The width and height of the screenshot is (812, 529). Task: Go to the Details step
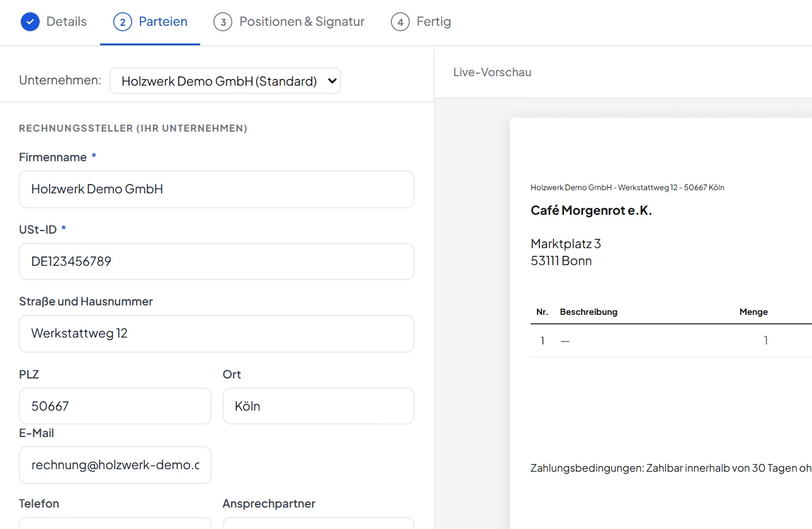pos(54,22)
